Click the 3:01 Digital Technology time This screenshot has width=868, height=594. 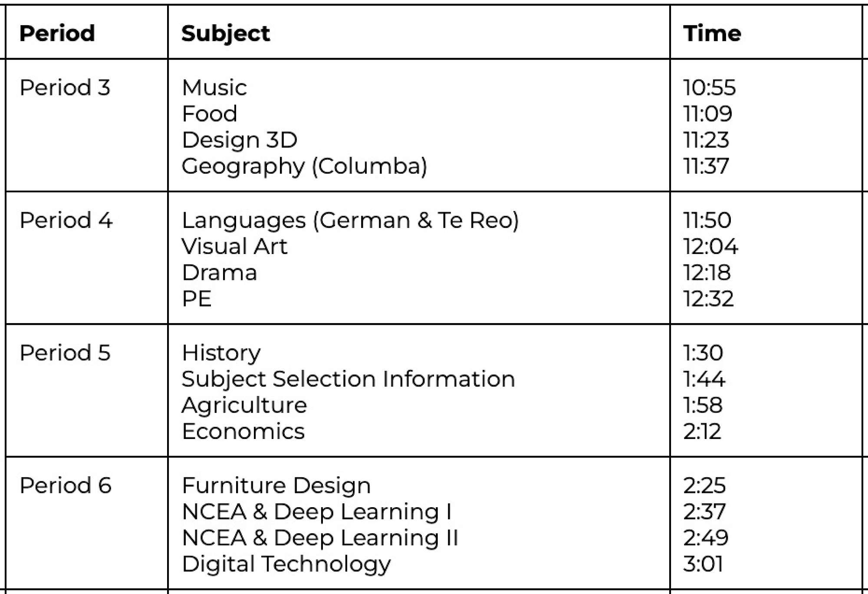(703, 564)
